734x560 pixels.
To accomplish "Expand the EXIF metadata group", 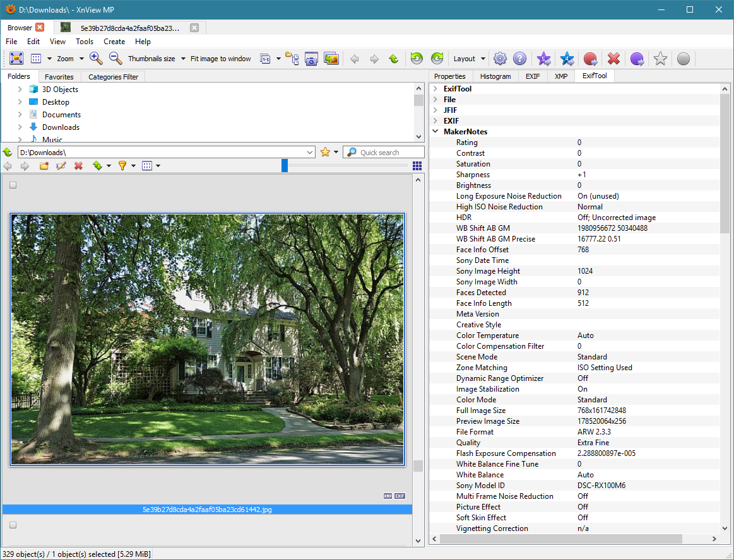I will [x=435, y=121].
